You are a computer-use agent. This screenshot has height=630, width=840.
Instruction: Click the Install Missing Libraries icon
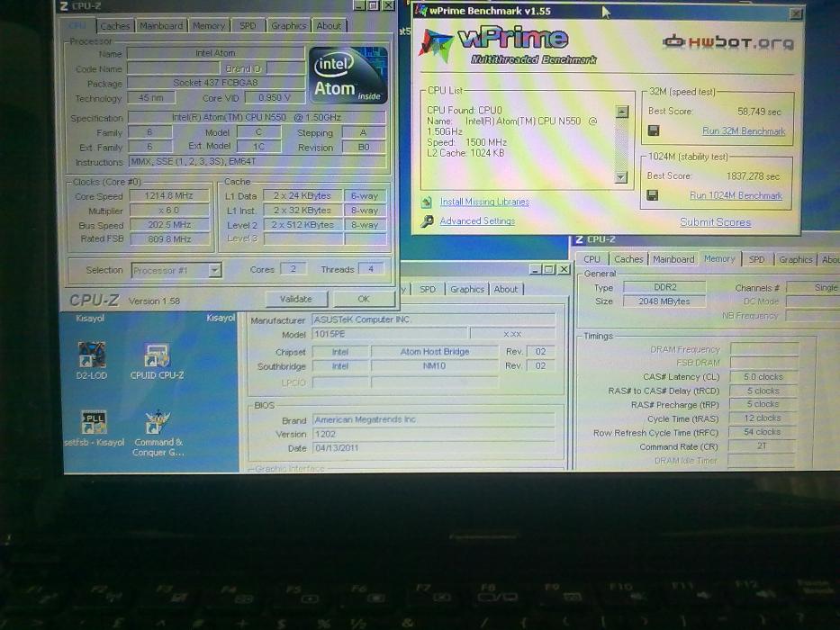[x=427, y=202]
